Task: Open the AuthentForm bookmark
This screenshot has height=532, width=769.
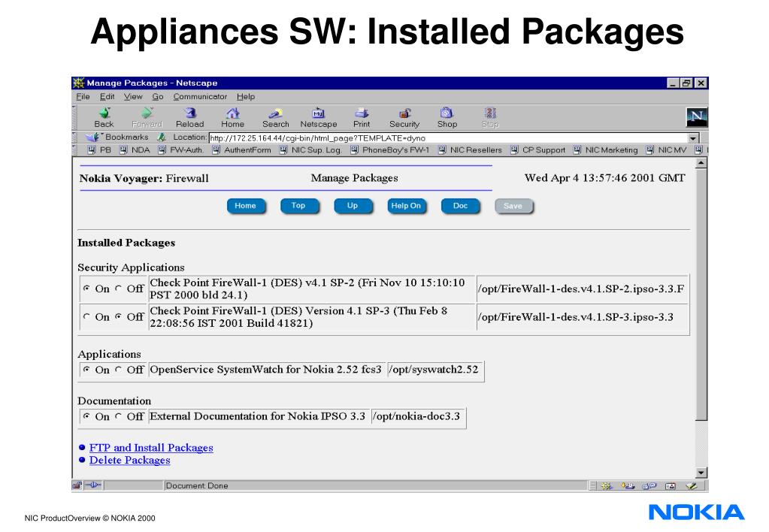Action: tap(241, 150)
